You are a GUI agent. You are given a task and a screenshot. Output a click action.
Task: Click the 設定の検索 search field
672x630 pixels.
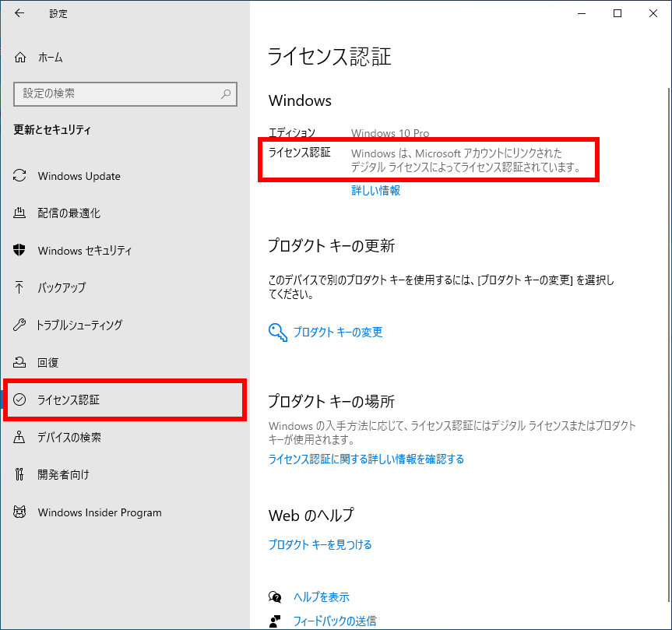click(125, 94)
